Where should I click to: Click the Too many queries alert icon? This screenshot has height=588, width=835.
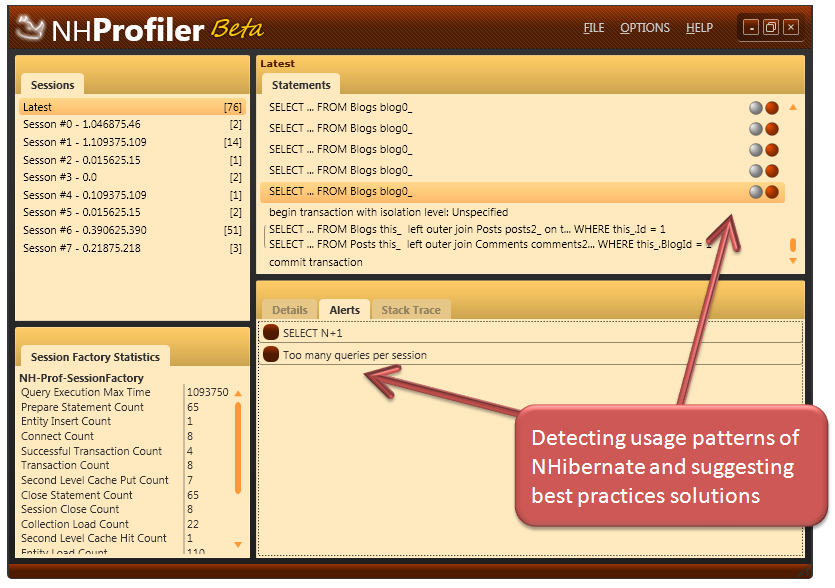click(x=271, y=354)
